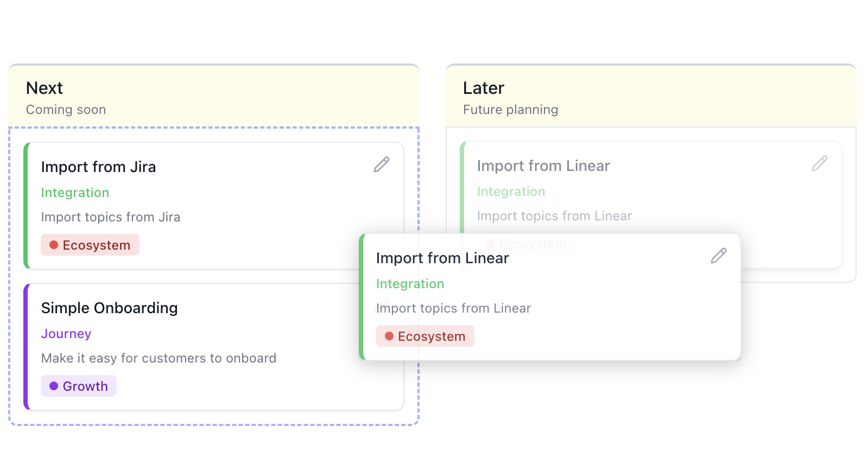Viewport: 868px width, 451px height.
Task: Click the purple dot in Growth tag
Action: pyautogui.click(x=54, y=386)
